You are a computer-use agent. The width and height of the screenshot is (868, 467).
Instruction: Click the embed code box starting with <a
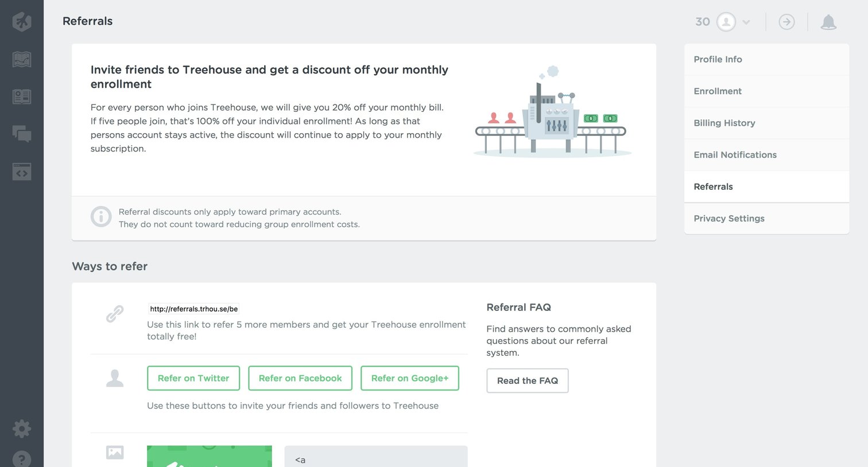click(x=376, y=457)
